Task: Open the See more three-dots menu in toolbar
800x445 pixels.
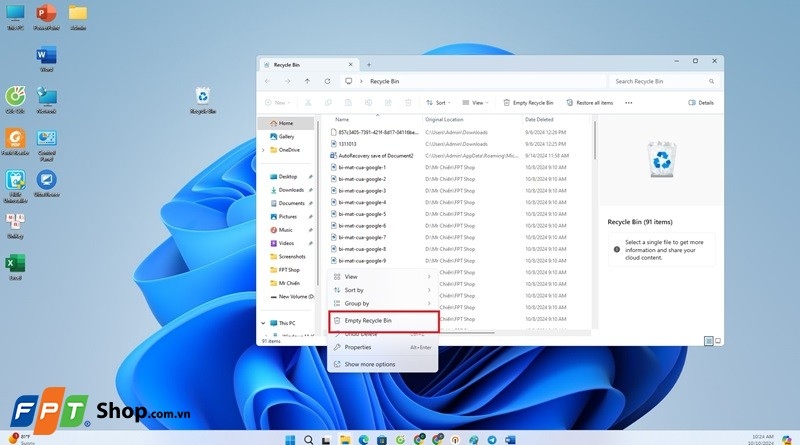Action: point(629,103)
